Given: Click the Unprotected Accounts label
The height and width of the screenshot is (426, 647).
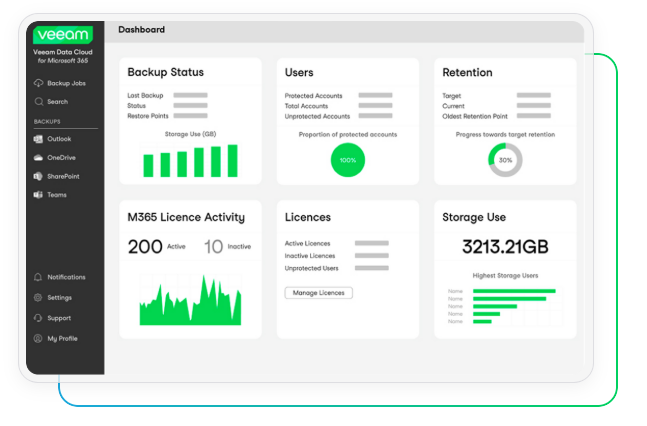Looking at the screenshot, I should (317, 116).
